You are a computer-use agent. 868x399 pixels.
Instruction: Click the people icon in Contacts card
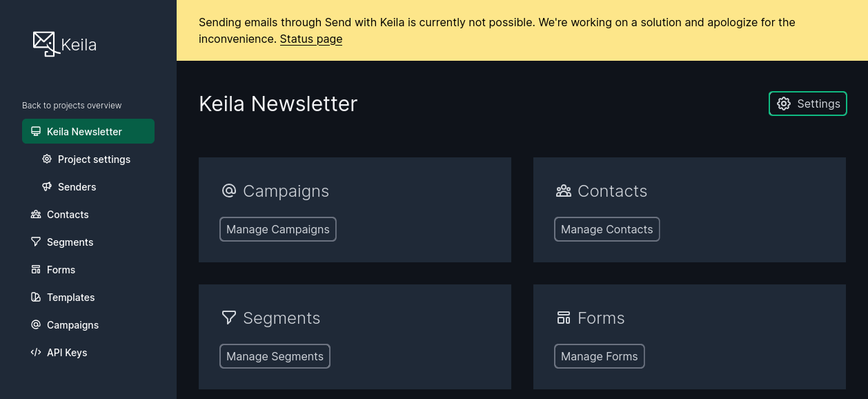564,191
